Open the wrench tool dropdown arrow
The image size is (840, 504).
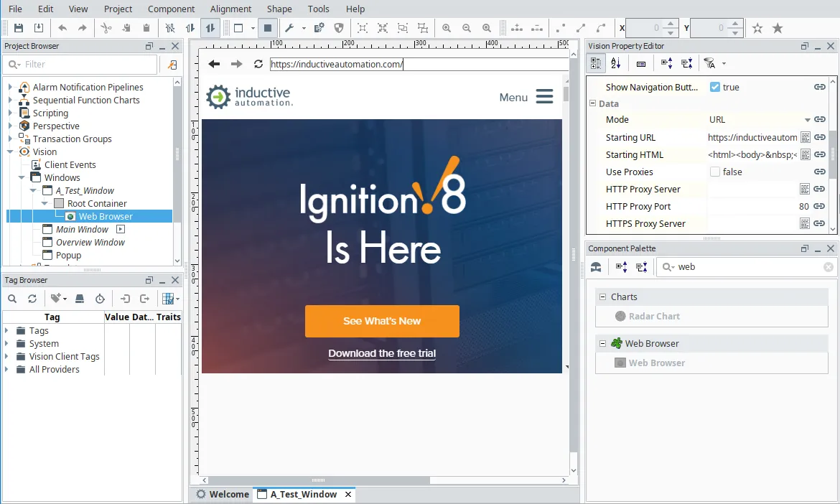[x=304, y=28]
